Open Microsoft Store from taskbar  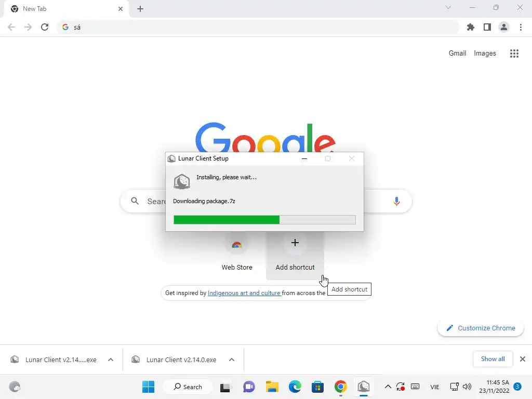click(x=317, y=387)
